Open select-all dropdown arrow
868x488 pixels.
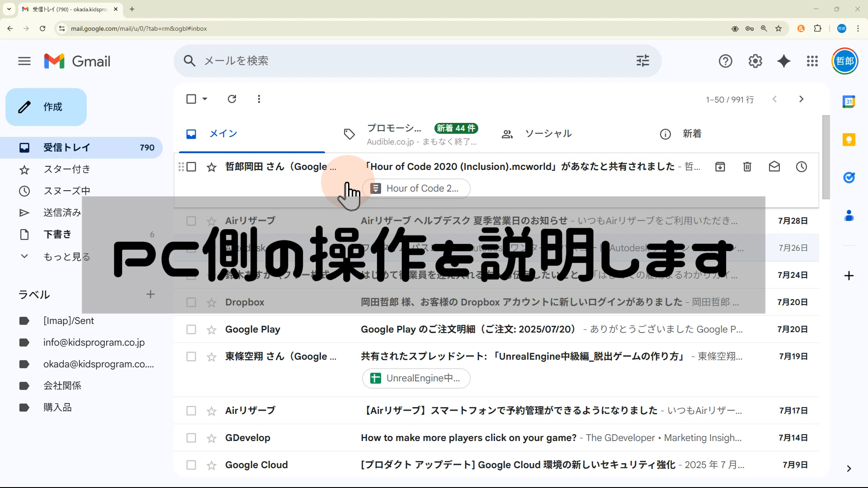tap(205, 99)
